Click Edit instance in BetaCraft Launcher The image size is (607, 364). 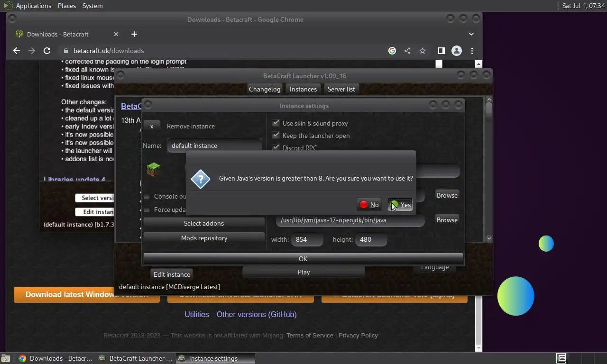coord(172,274)
